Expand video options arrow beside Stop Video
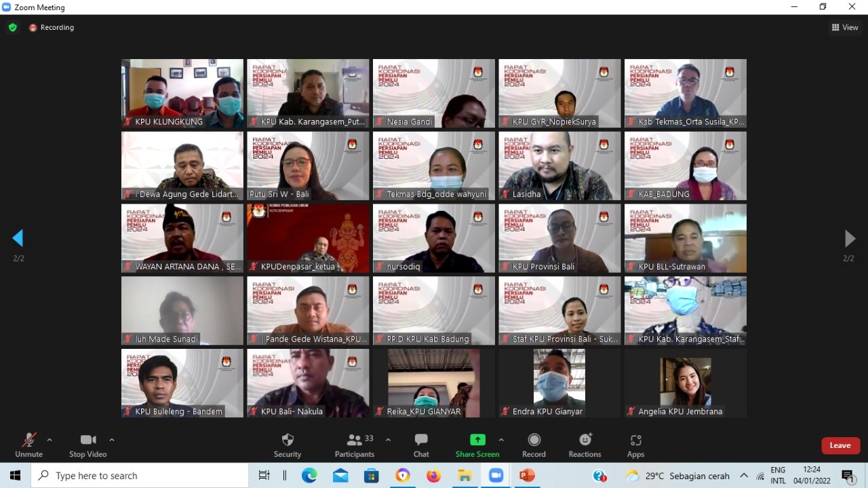This screenshot has height=488, width=868. pyautogui.click(x=112, y=440)
